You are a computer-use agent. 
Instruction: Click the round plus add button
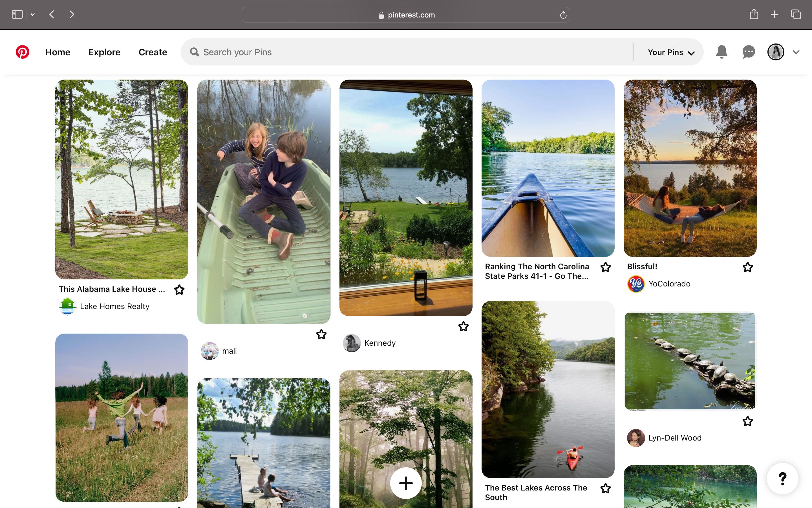406,483
